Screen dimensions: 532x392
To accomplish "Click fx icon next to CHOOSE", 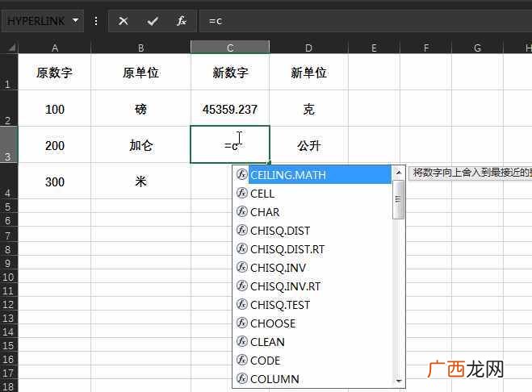I will tap(241, 323).
